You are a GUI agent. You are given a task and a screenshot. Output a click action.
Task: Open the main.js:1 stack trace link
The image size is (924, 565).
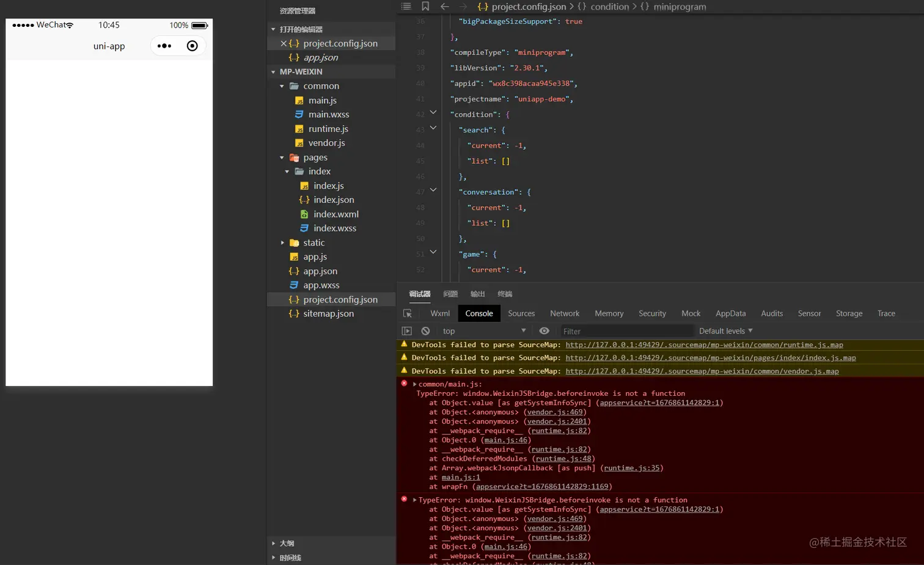click(x=461, y=478)
